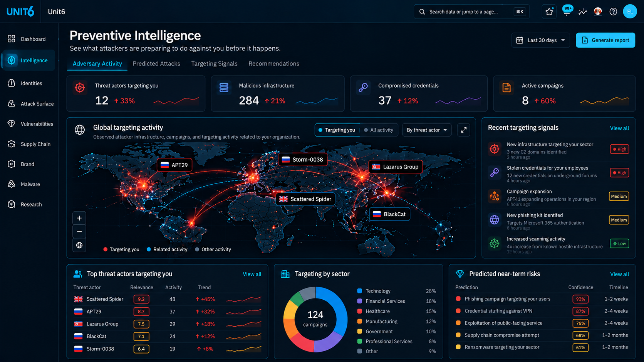The height and width of the screenshot is (362, 644).
Task: Click the Generate report button
Action: click(605, 40)
